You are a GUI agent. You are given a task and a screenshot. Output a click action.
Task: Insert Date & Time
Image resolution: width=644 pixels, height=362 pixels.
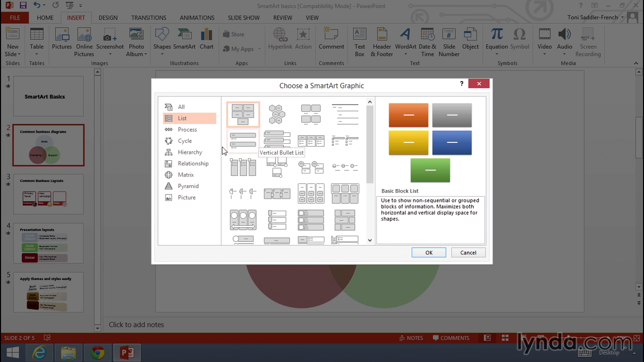pos(428,42)
